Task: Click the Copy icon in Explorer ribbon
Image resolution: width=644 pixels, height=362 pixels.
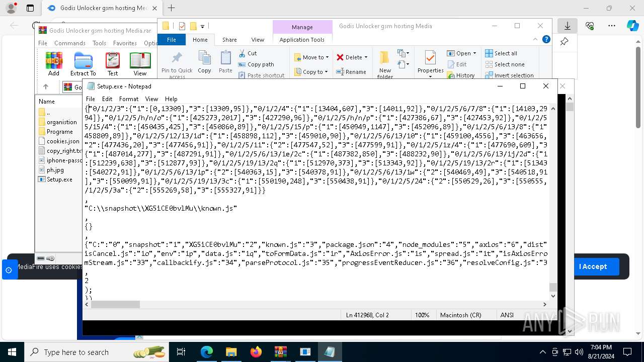Action: click(204, 62)
